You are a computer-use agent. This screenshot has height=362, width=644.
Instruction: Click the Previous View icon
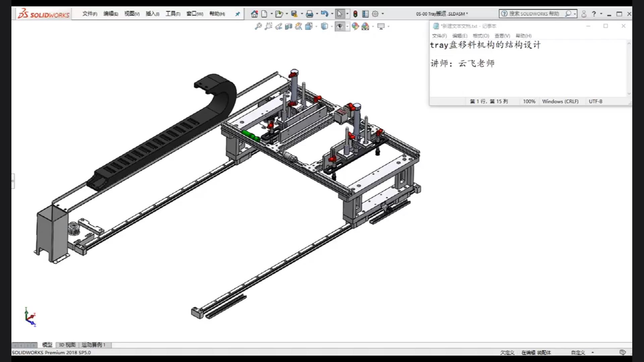click(x=278, y=26)
